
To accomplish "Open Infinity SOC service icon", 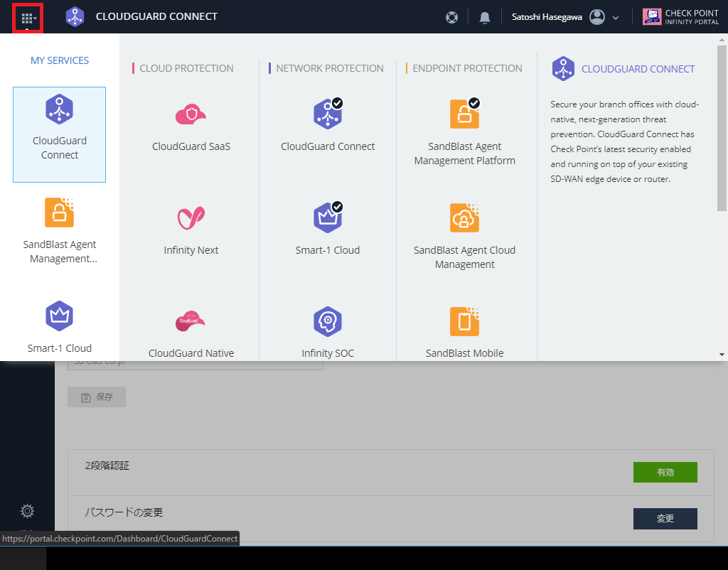I will click(x=328, y=321).
